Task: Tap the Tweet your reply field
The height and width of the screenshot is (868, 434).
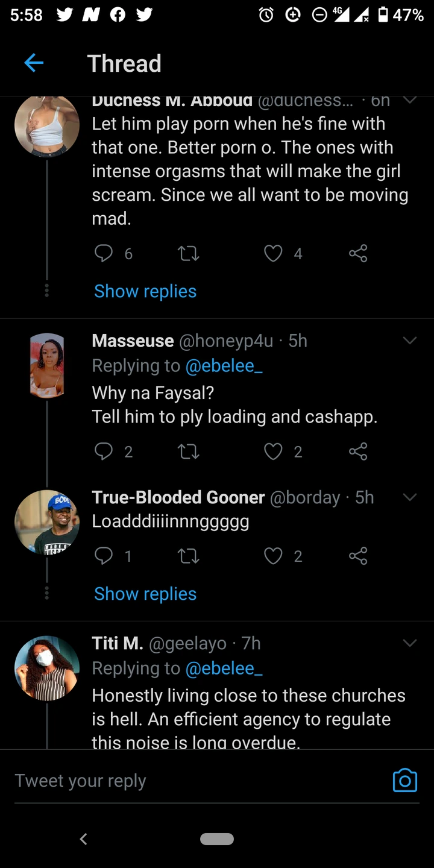Action: tap(181, 781)
